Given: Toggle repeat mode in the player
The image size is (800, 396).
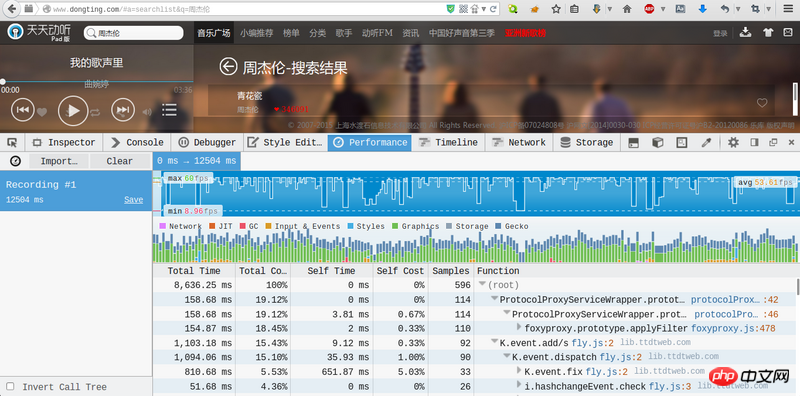Looking at the screenshot, I should pyautogui.click(x=95, y=113).
